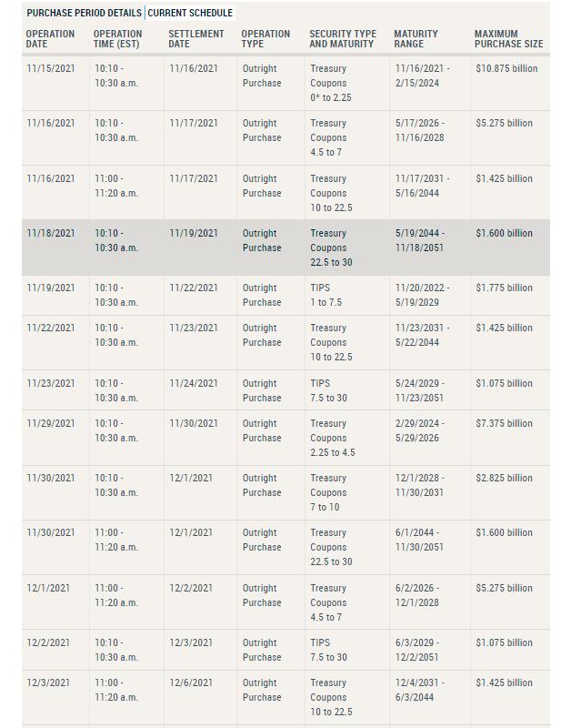Select the highlighted 11/18/2021 operation date
Viewport: 571px width, 728px height.
[x=51, y=233]
